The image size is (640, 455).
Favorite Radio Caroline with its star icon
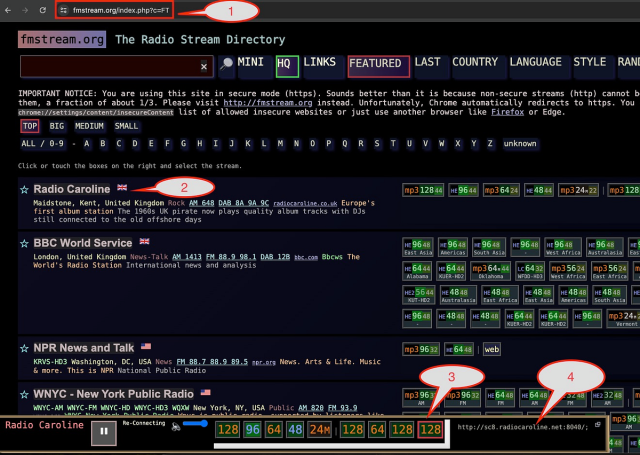pyautogui.click(x=24, y=188)
